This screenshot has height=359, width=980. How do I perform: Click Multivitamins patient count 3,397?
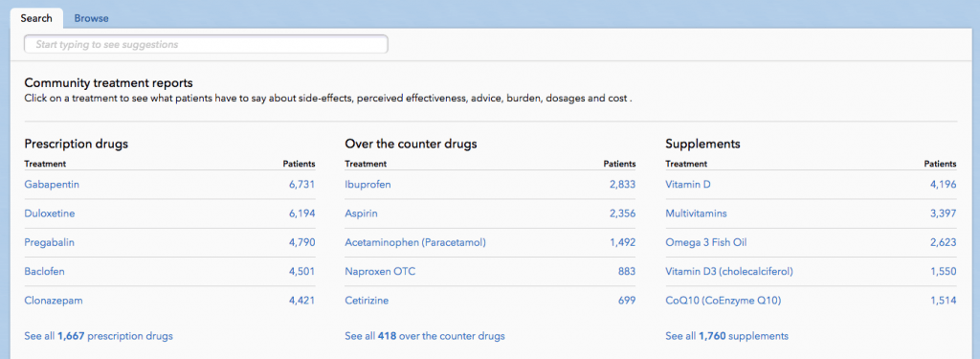pyautogui.click(x=943, y=213)
